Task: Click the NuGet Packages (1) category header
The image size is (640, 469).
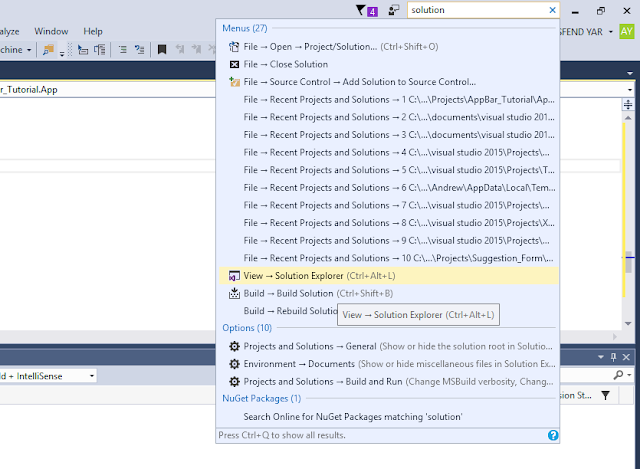Action: click(x=262, y=398)
